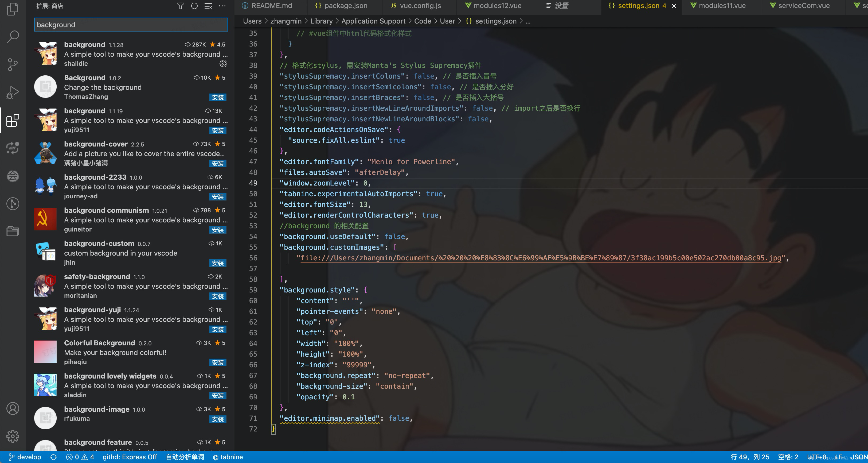
Task: Click the extension search input field
Action: pos(131,25)
